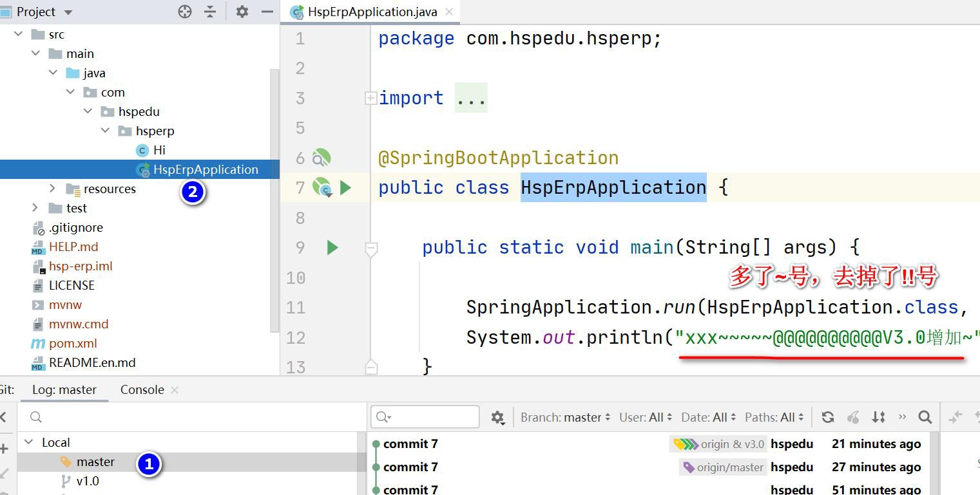This screenshot has width=980, height=495.
Task: Click the locate/select opened file crosshair icon
Action: (185, 12)
